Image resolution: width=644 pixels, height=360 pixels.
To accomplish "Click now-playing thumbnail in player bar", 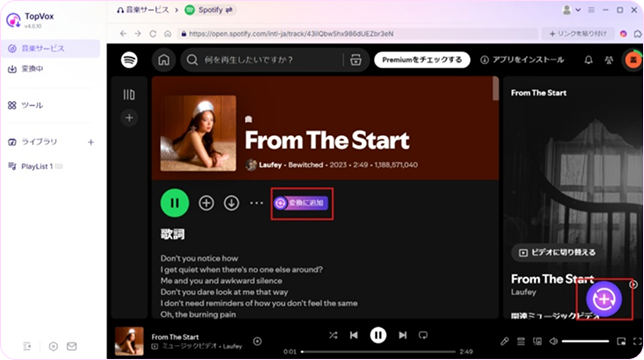I will 129,341.
